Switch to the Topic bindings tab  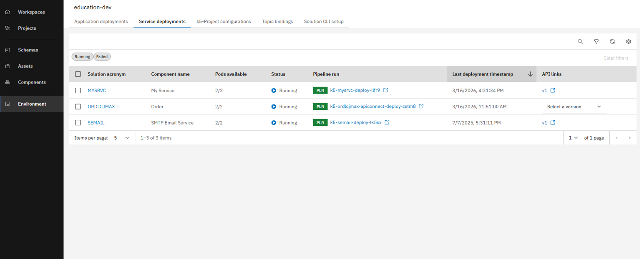(277, 21)
